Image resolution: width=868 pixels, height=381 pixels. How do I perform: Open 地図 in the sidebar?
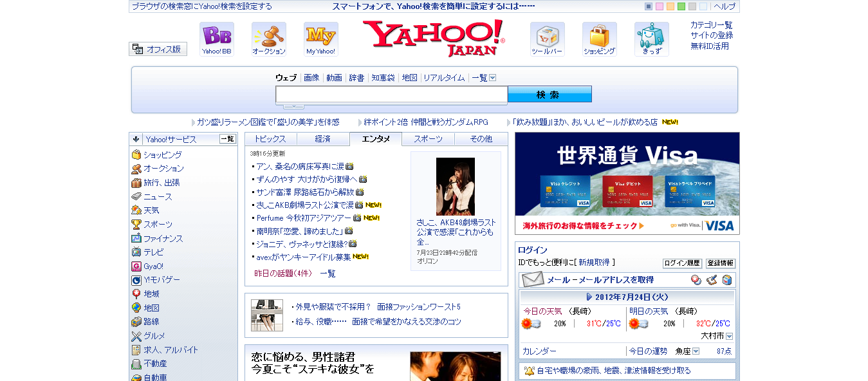(x=151, y=308)
